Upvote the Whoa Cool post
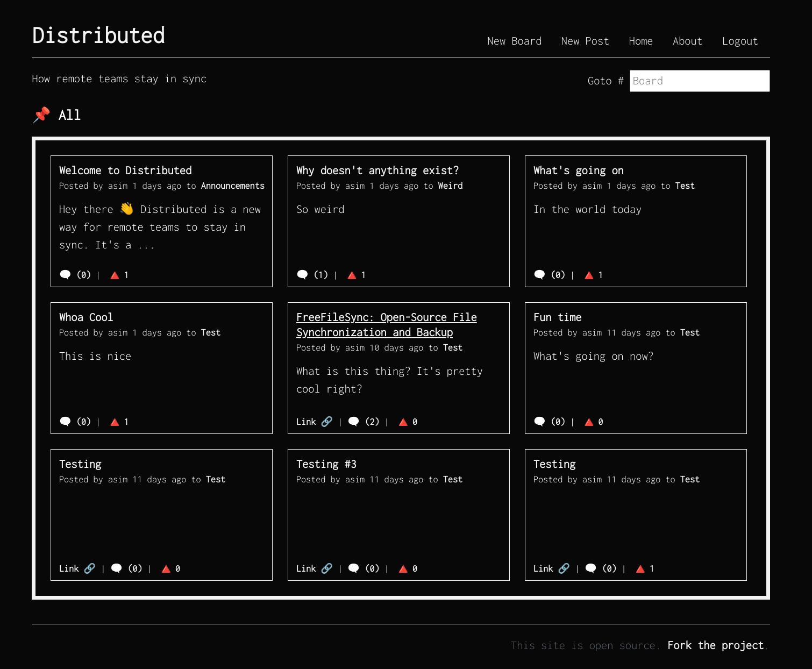The width and height of the screenshot is (812, 669). click(x=114, y=422)
